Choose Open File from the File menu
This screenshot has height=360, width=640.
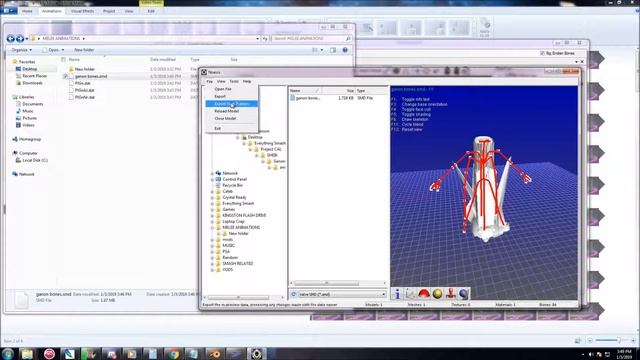click(x=231, y=89)
